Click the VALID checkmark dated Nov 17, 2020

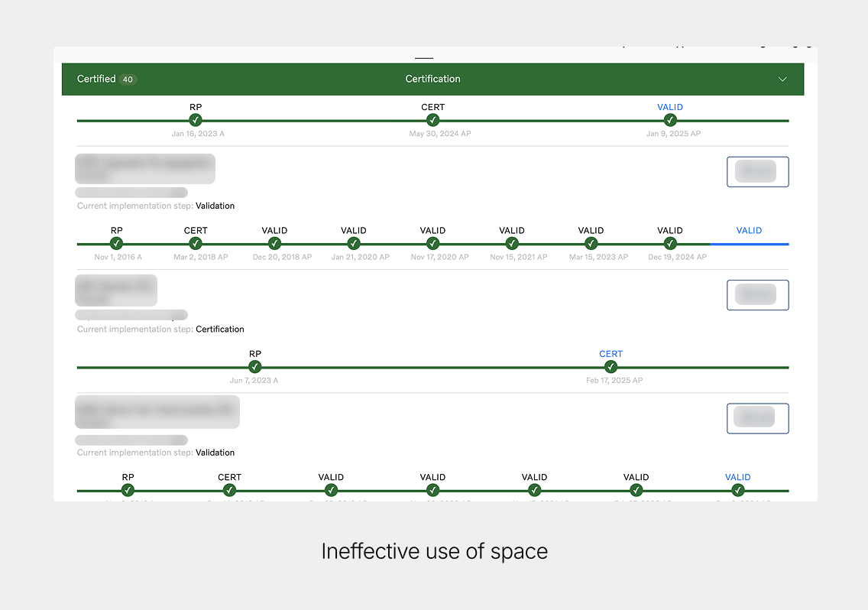(x=432, y=244)
